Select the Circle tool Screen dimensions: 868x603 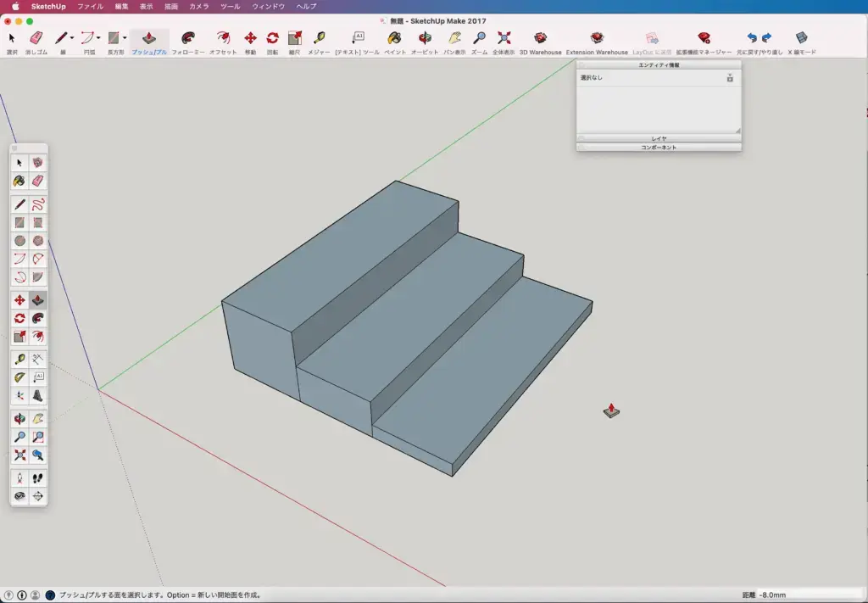19,241
